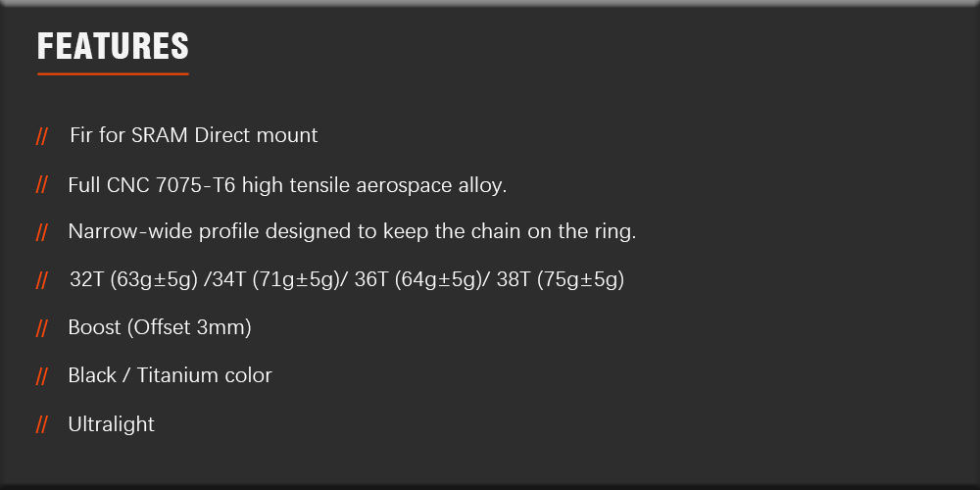Viewport: 980px width, 490px height.
Task: Click the "Fir for SRAM Direct mount" text
Action: point(194,135)
